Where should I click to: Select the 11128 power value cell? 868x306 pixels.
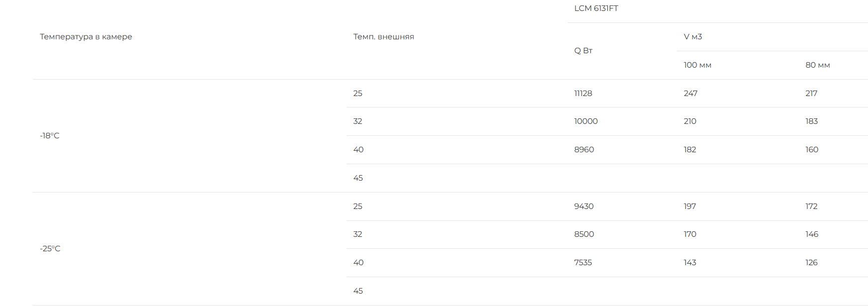(x=583, y=94)
